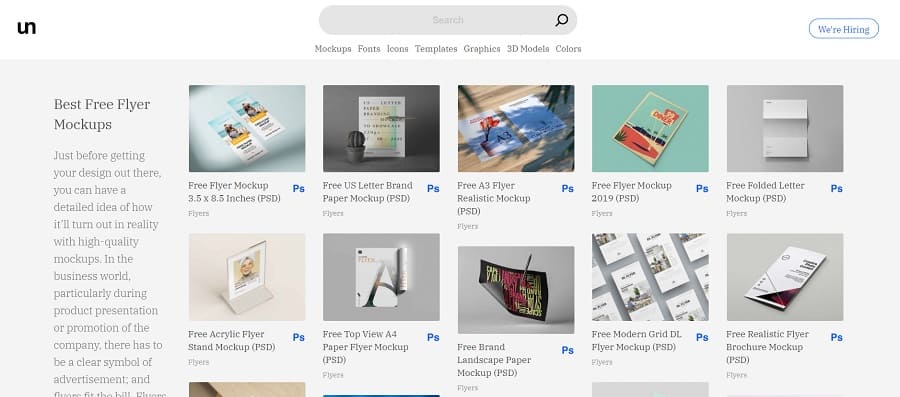Open the Free Top View A4 Paper Flyer thumbnail
The width and height of the screenshot is (900, 397).
[381, 277]
